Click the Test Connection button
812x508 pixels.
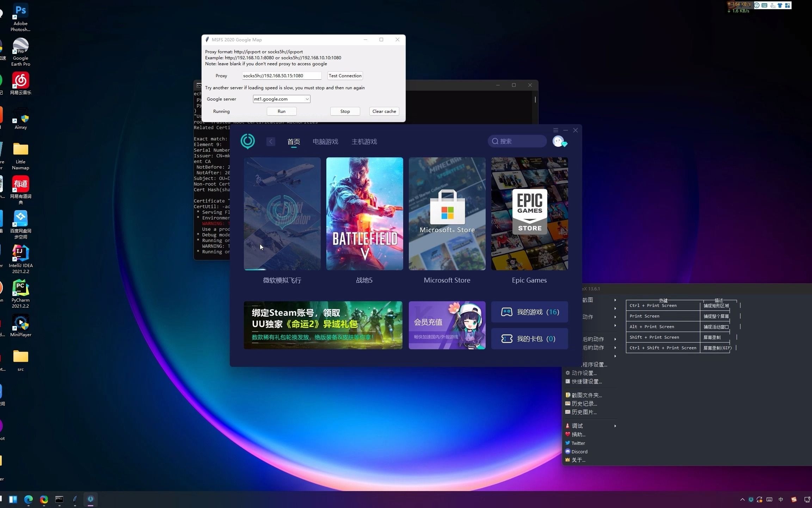[x=345, y=75]
